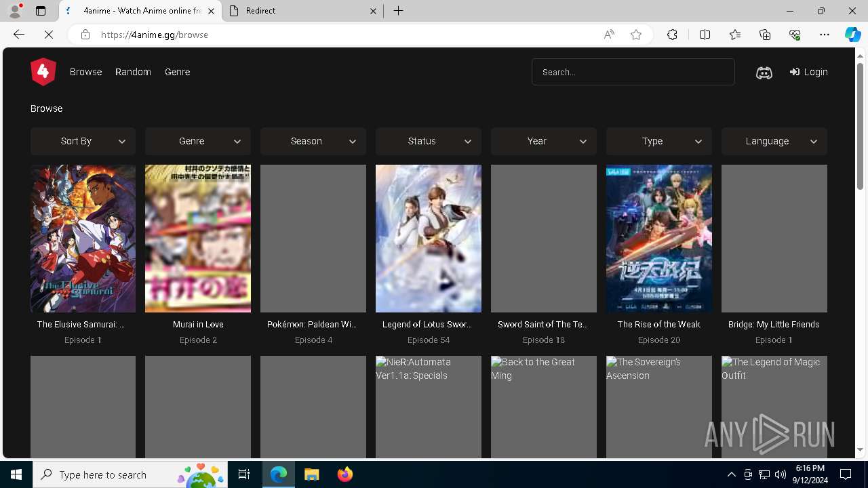Launch Firefox from the taskbar
868x488 pixels.
click(x=345, y=474)
